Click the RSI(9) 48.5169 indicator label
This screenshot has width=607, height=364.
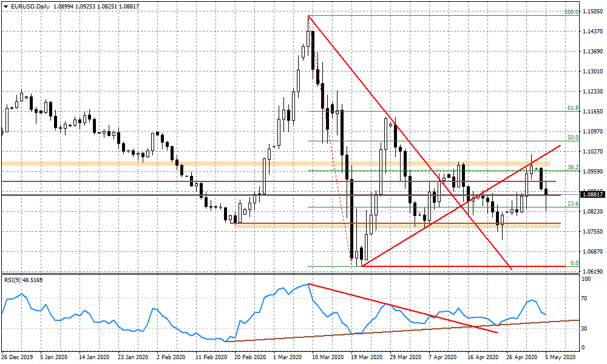click(x=24, y=280)
